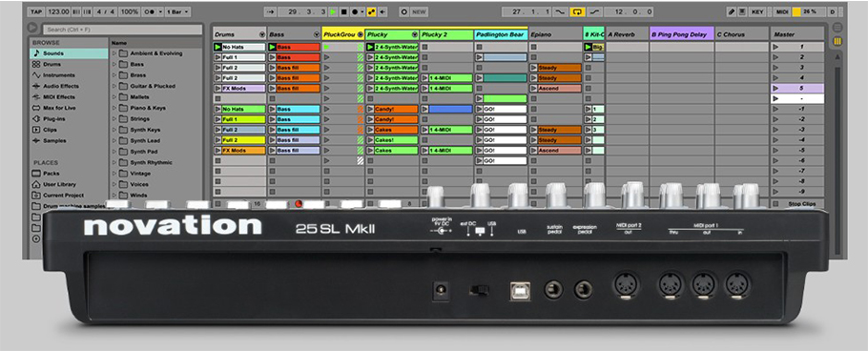This screenshot has width=868, height=351.
Task: Expand the Synth Lead folder
Action: point(114,140)
